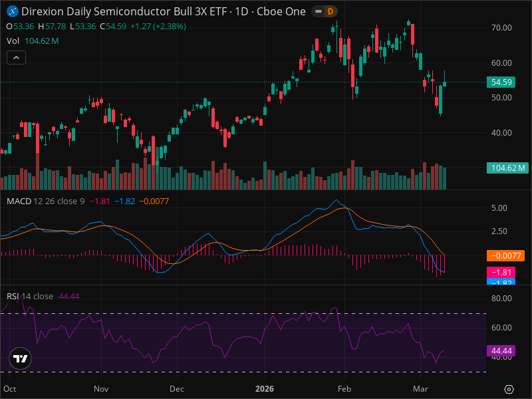Screen dimensions: 532x399
Task: Click the H 57.78 high value
Action: (52, 27)
